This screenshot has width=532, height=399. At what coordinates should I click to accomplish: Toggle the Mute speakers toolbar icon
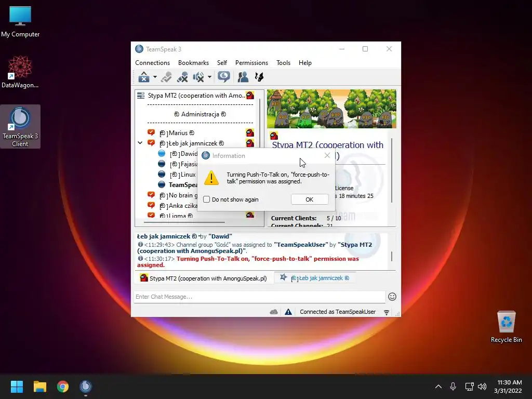198,77
